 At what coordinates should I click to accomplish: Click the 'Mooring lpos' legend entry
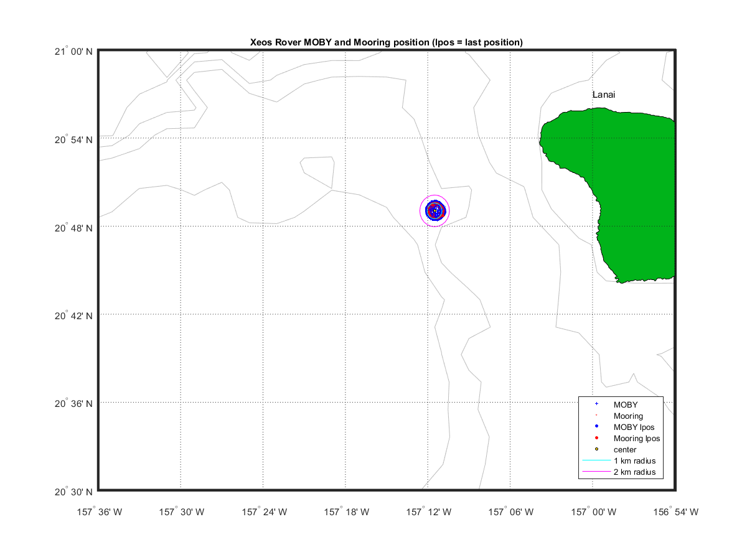click(636, 438)
